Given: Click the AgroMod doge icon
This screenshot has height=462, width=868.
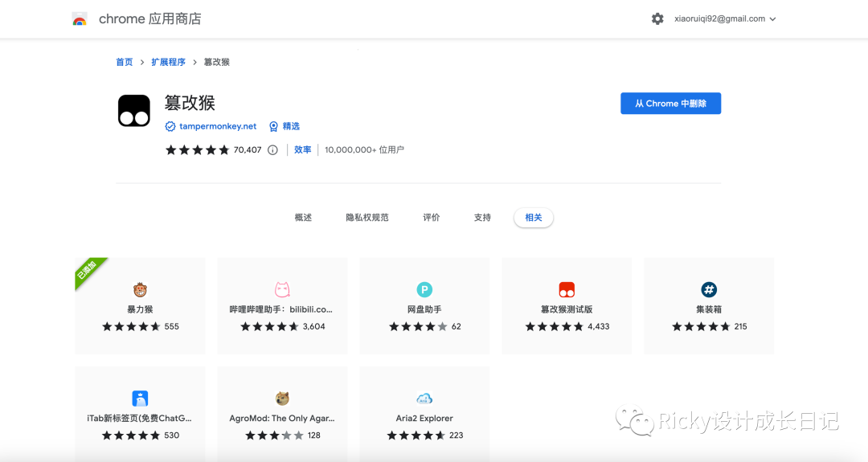Looking at the screenshot, I should [282, 399].
